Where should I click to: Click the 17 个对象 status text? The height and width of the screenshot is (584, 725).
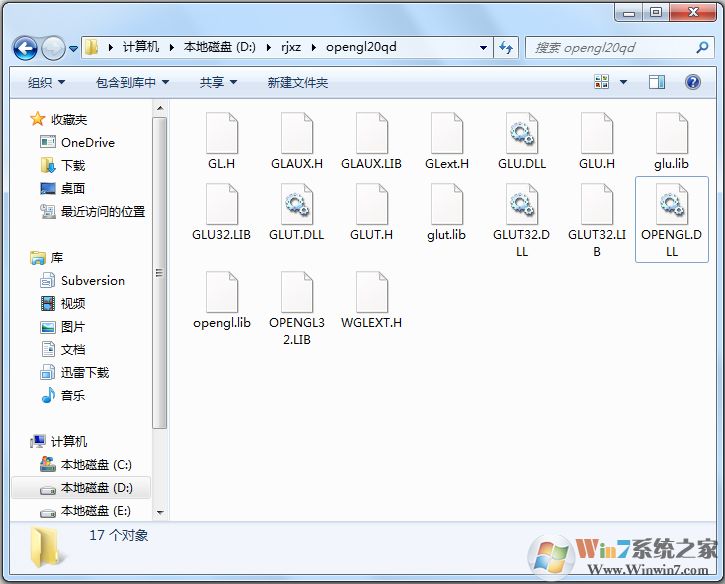118,535
